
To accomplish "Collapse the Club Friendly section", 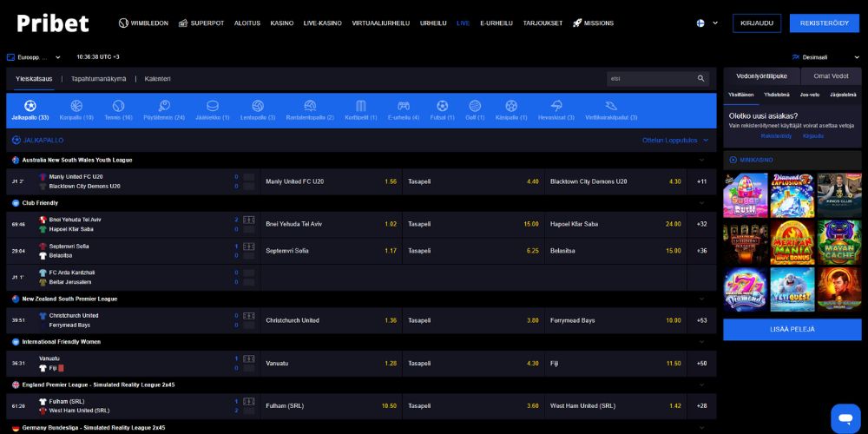I will click(701, 203).
